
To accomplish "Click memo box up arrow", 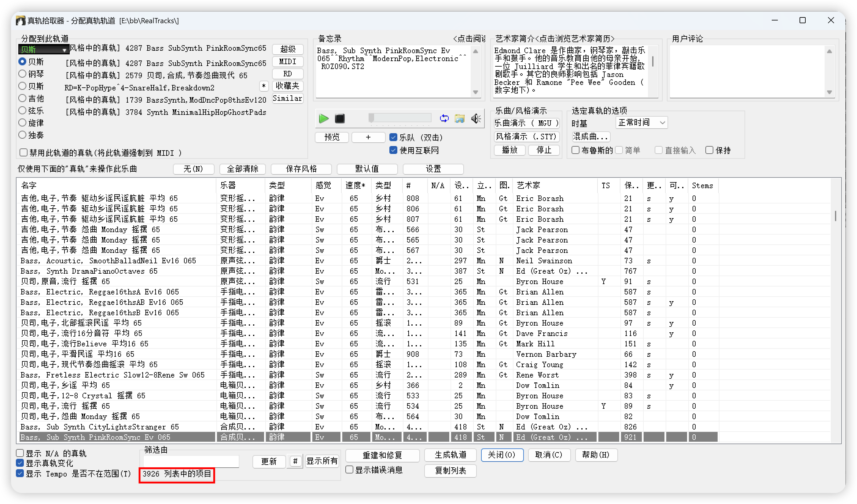I will click(x=476, y=51).
